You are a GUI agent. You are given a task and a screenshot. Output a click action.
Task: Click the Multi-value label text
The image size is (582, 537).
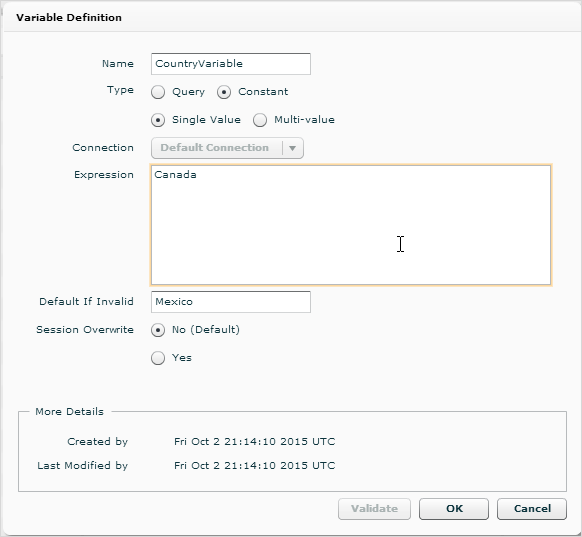[x=304, y=120]
